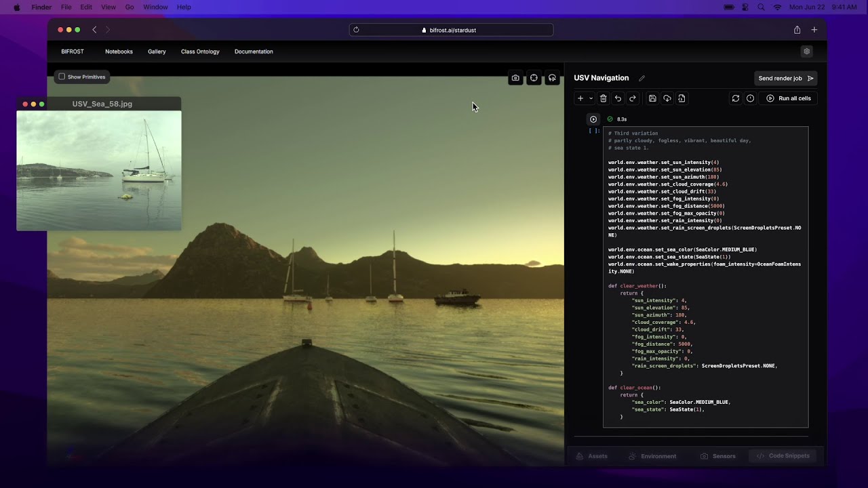This screenshot has width=868, height=488.
Task: Edit the USV Navigation title with the pencil icon
Action: coord(642,78)
